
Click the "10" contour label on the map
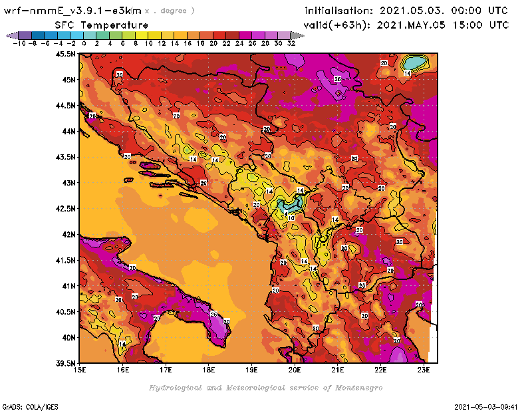291,218
